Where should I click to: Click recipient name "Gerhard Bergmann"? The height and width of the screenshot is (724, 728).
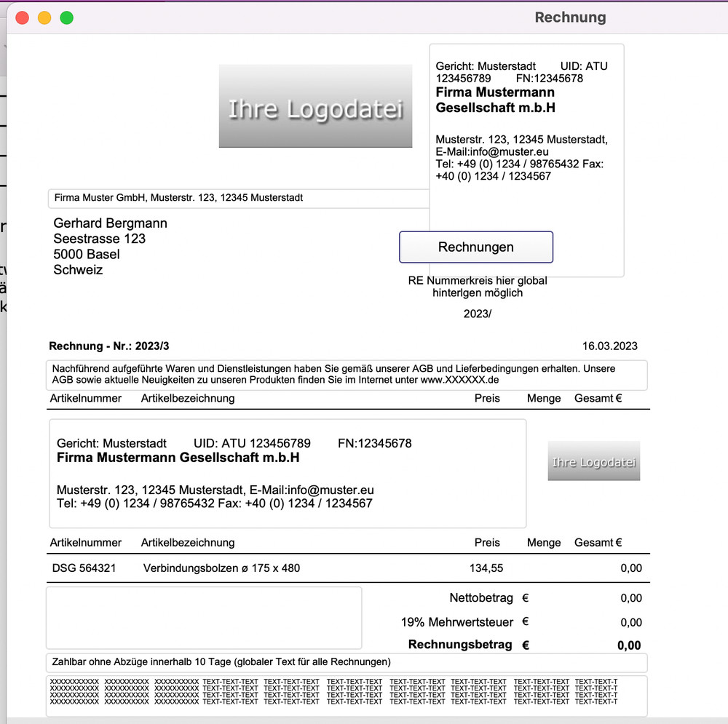coord(110,223)
